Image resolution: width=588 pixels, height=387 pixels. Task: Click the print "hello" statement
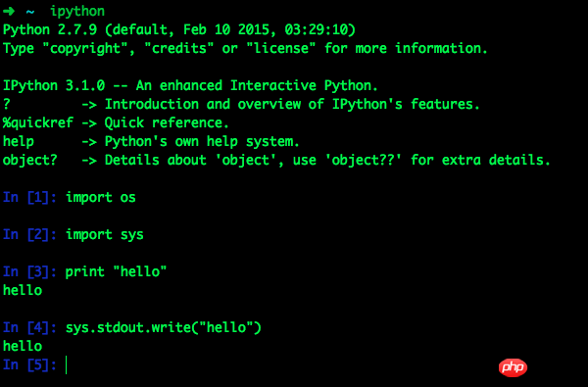(116, 271)
